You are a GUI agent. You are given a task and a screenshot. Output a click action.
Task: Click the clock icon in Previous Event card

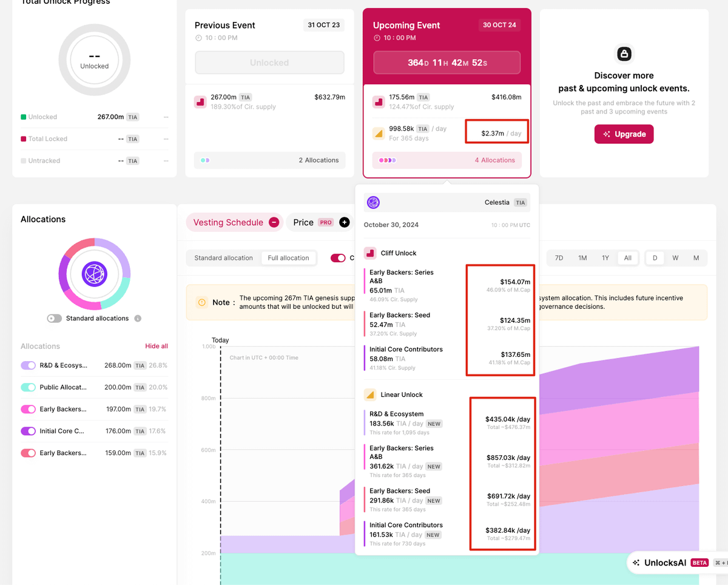point(198,38)
